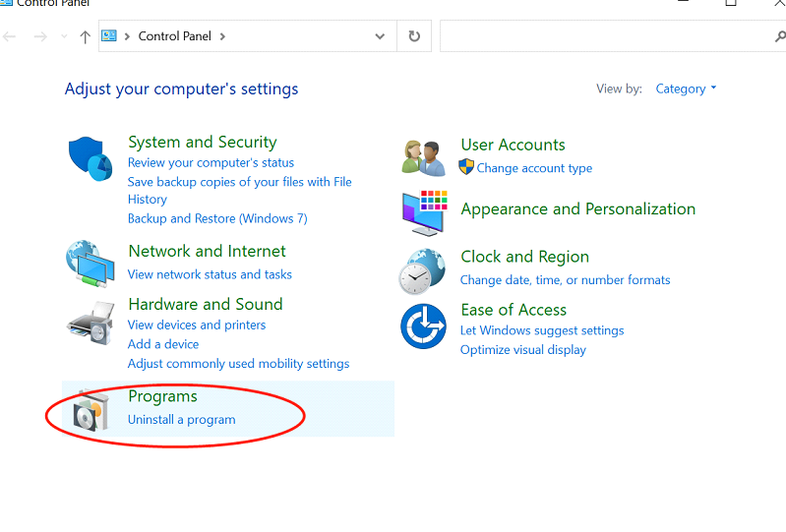
Task: Click the Programs disc box icon
Action: (x=91, y=410)
